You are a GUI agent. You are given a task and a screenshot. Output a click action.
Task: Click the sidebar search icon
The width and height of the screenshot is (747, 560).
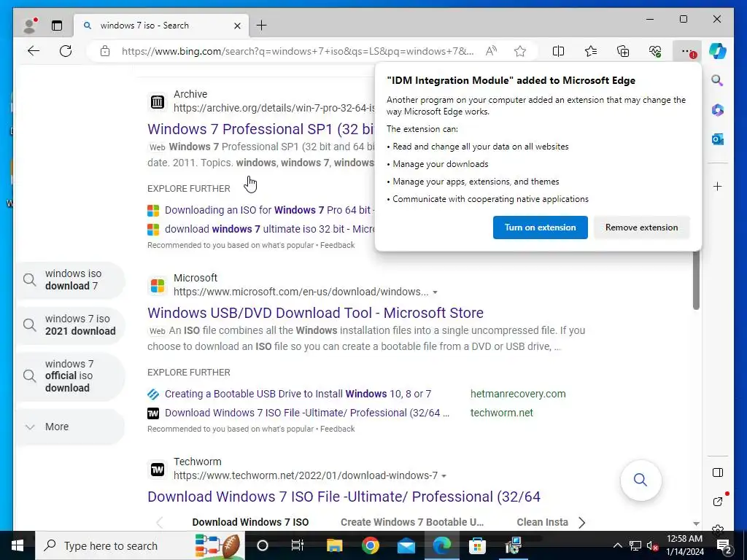(718, 80)
